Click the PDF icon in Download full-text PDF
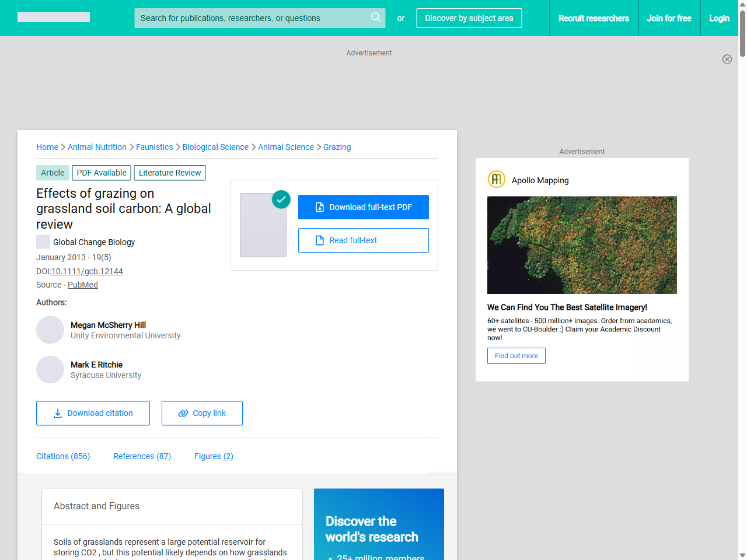Image resolution: width=747 pixels, height=560 pixels. 319,206
